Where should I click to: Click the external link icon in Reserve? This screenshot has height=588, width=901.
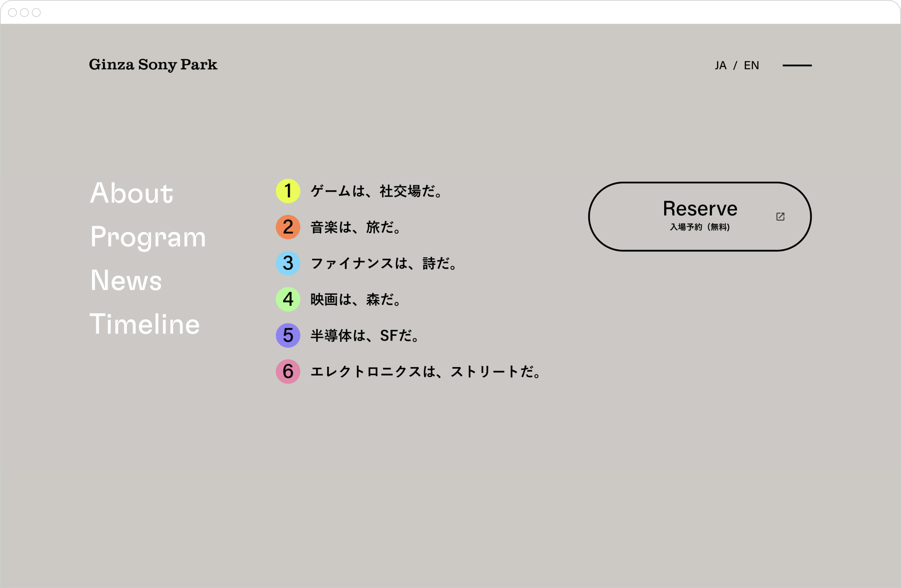[x=780, y=216]
